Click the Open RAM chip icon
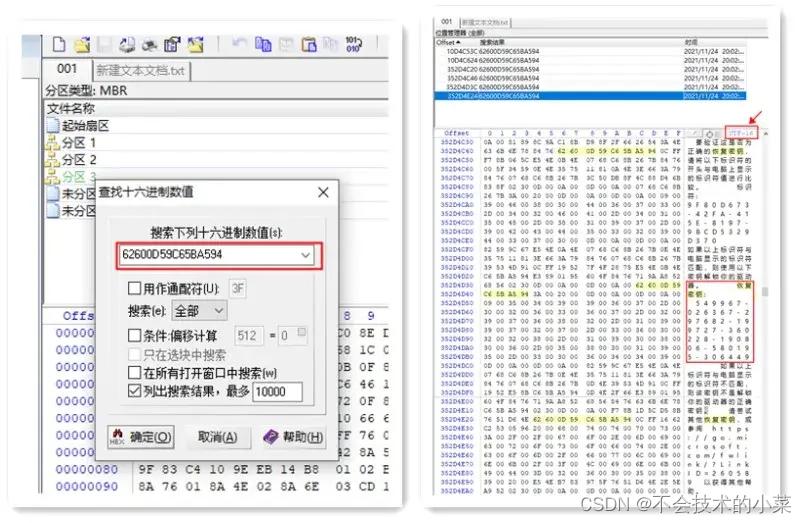807x523 pixels. tap(149, 45)
